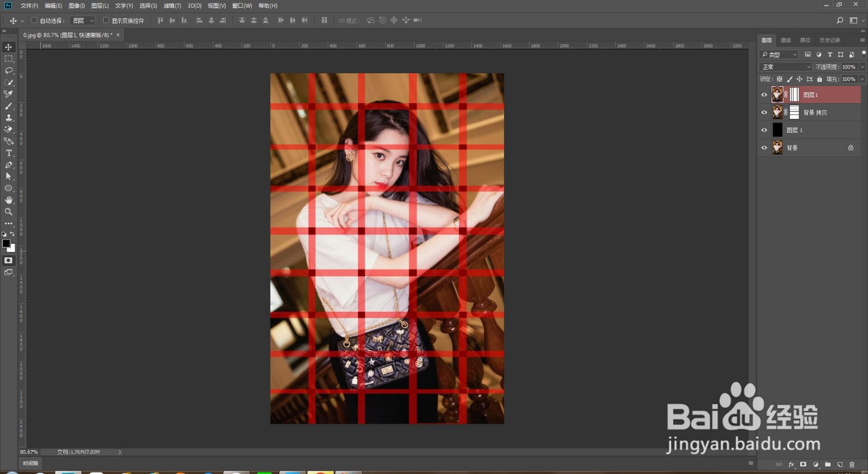Create a new layer button
Screen dimensions: 868x474
pos(840,464)
